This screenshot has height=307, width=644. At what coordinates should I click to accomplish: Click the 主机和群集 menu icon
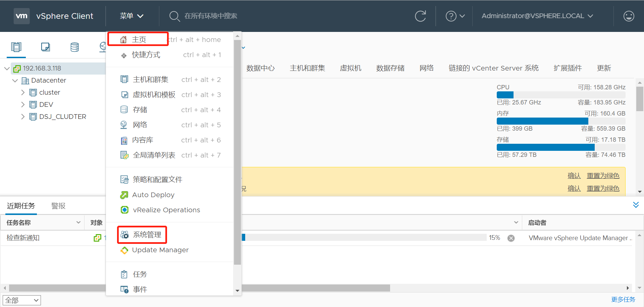[124, 79]
